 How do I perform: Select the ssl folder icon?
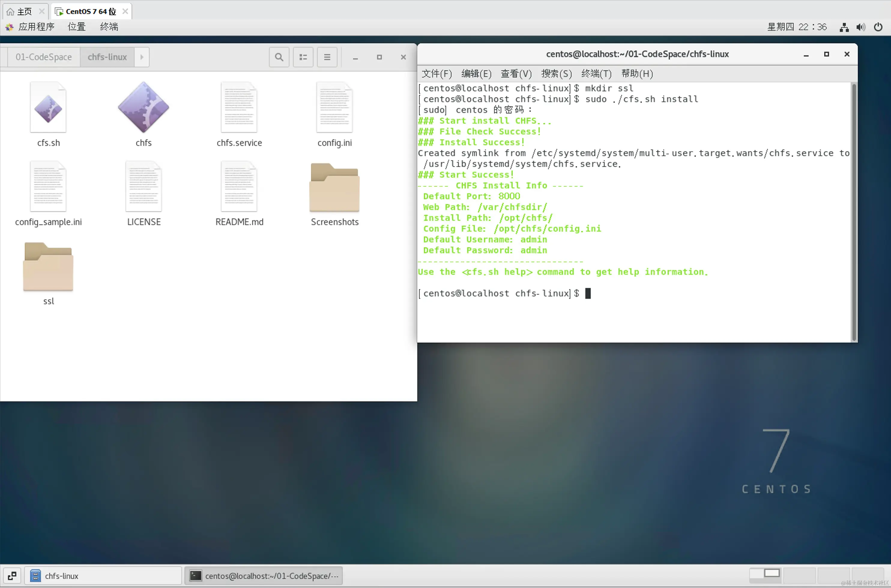pos(48,267)
